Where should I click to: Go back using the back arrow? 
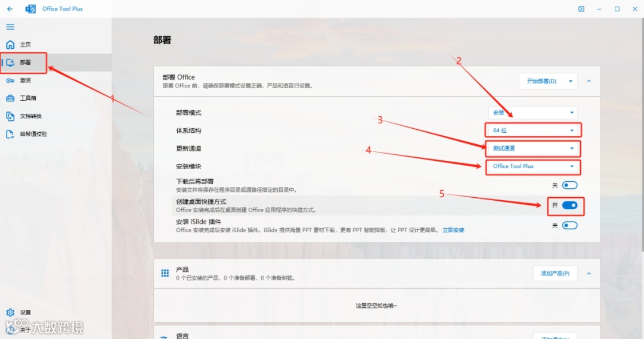tap(10, 8)
